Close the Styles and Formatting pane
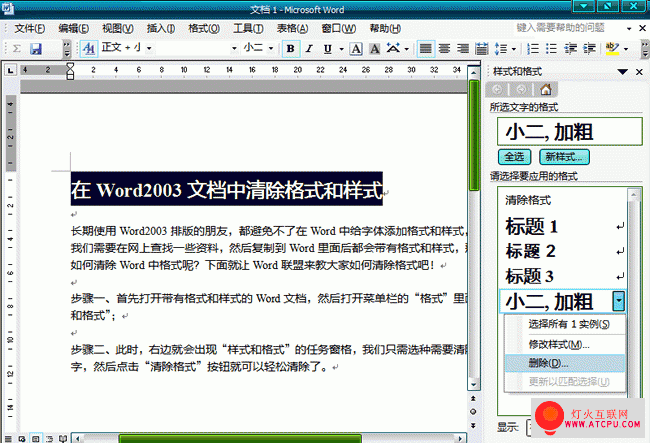 639,72
